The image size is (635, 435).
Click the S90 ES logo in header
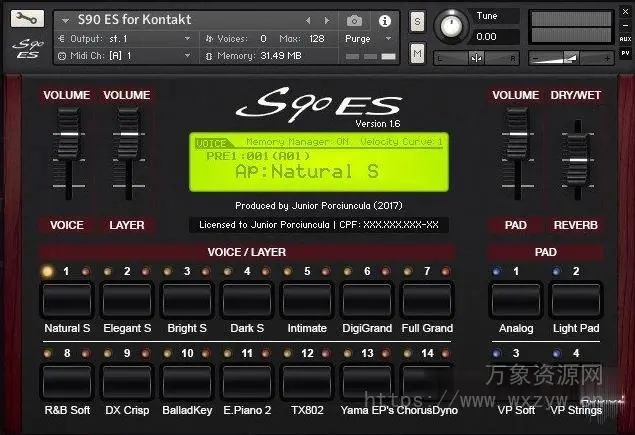(x=28, y=49)
